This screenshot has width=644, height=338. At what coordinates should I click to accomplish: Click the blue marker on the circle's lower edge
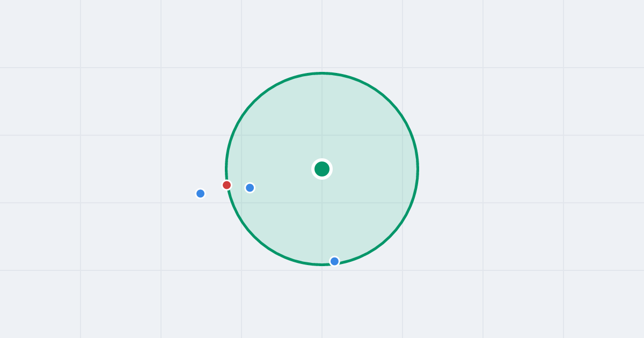pyautogui.click(x=335, y=261)
